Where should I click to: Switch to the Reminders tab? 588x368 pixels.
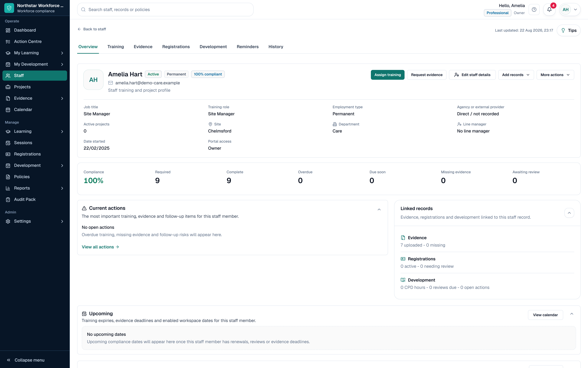[248, 47]
